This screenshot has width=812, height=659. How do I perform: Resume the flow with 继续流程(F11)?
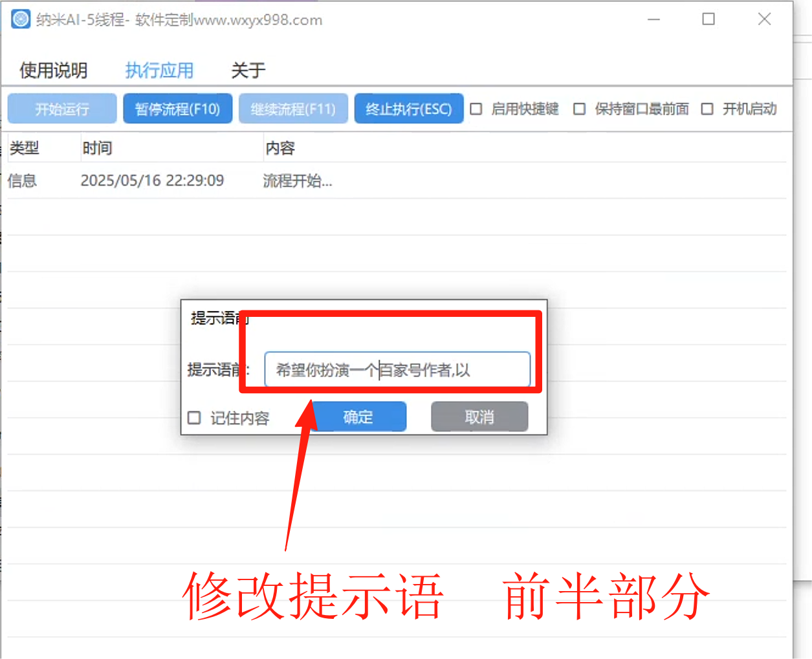pos(293,109)
